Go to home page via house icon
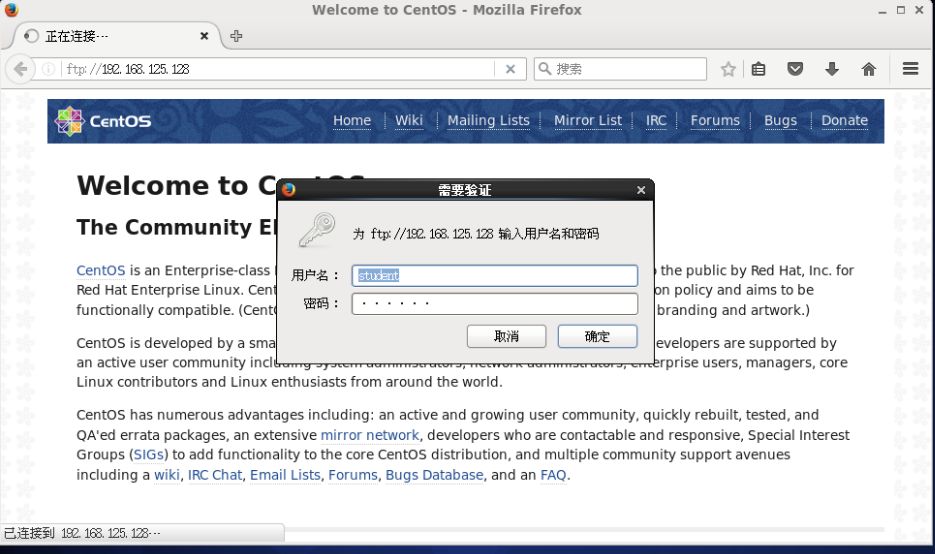Image resolution: width=935 pixels, height=554 pixels. [869, 69]
